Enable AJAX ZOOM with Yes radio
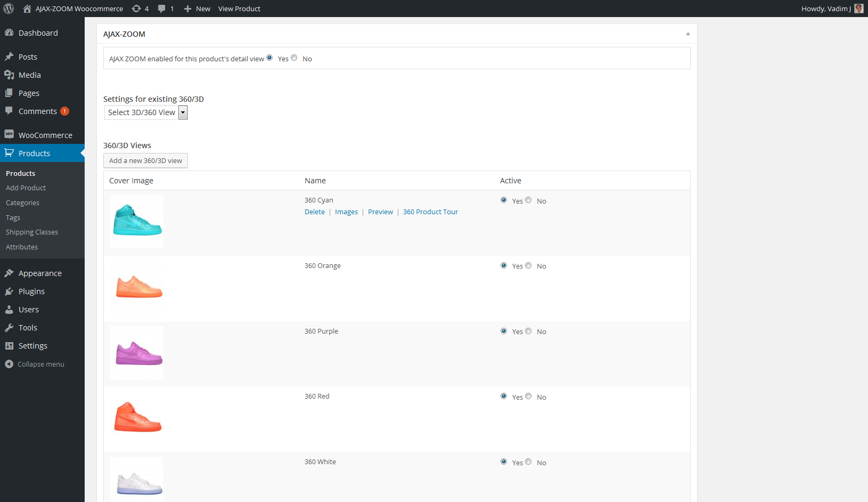This screenshot has width=868, height=502. pos(269,58)
